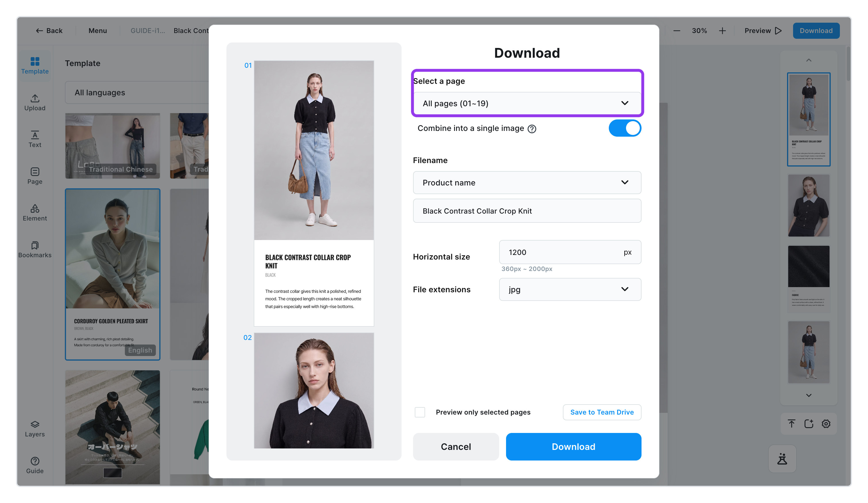
Task: Click the zoom out minus icon
Action: point(677,31)
